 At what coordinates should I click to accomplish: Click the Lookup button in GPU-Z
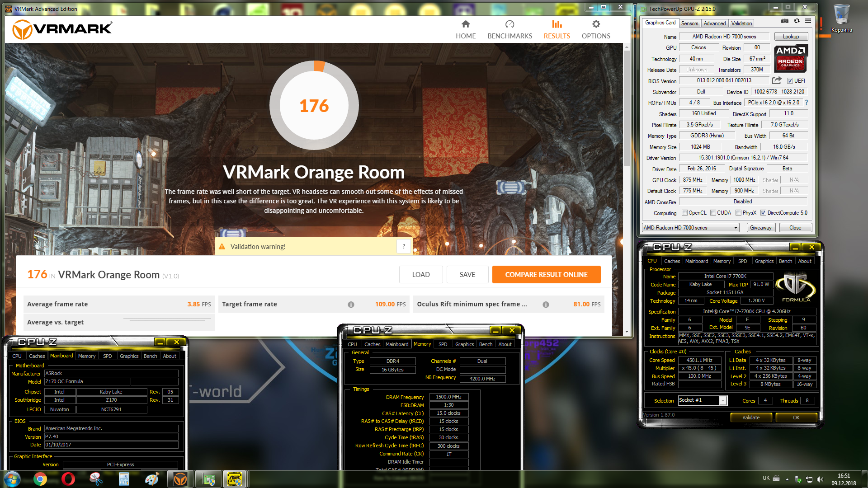pos(791,37)
